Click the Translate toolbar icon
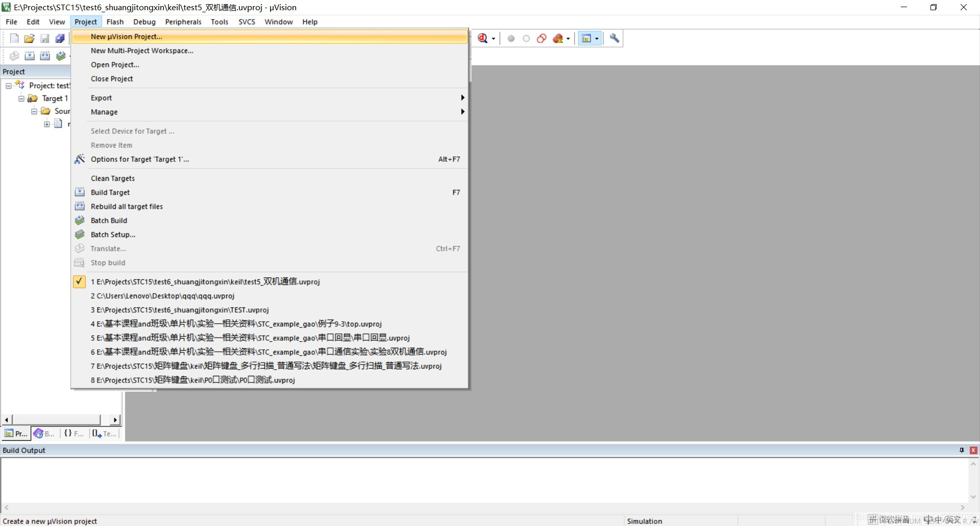The height and width of the screenshot is (526, 980). click(x=14, y=56)
